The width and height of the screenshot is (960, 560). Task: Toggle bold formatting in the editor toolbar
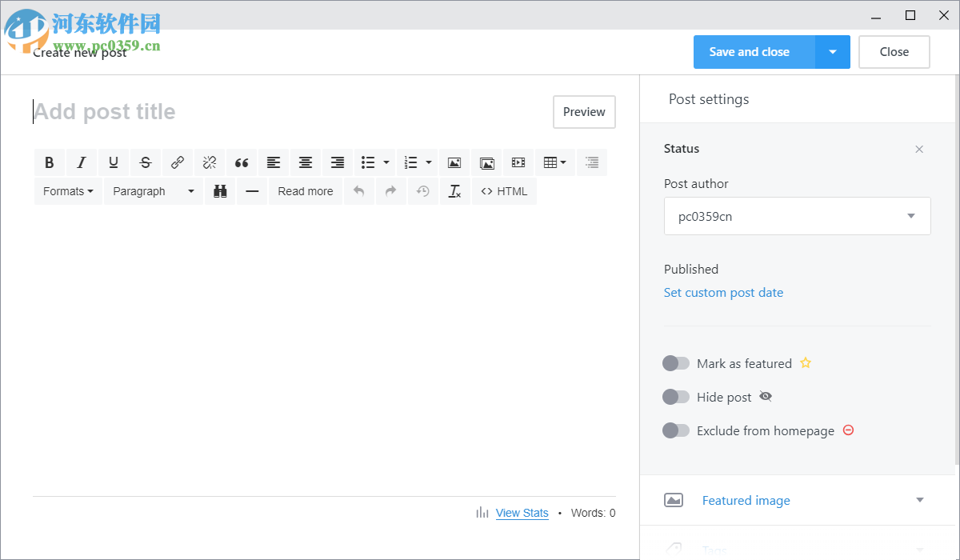[50, 162]
